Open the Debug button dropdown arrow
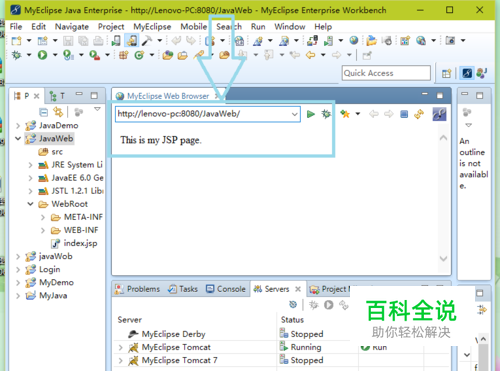The height and width of the screenshot is (371, 500). point(29,55)
